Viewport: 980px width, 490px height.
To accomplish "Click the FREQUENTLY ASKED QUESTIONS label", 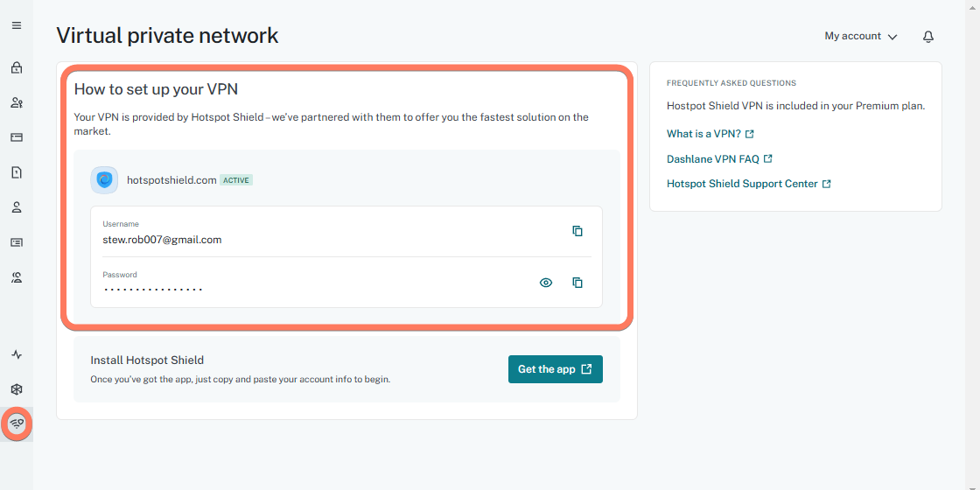I will click(731, 82).
